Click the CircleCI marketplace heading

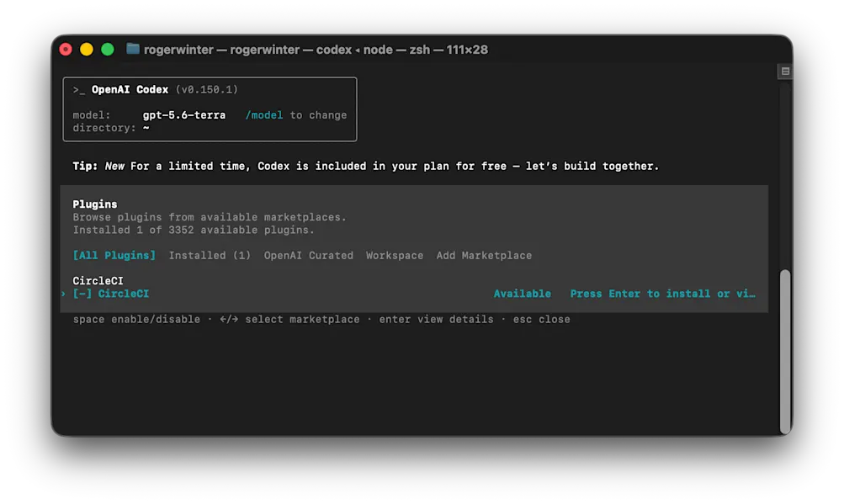coord(98,280)
